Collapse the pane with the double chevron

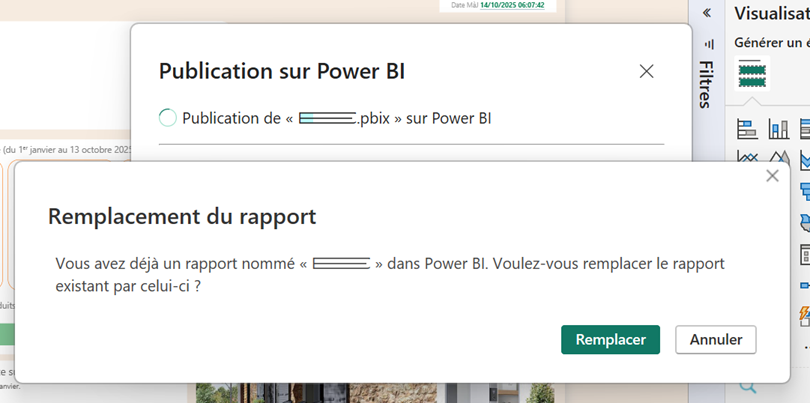[708, 13]
